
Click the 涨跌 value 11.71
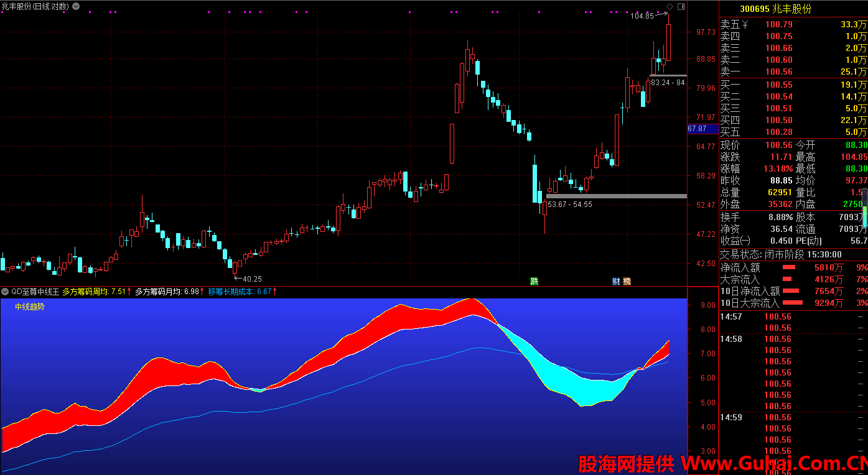tap(781, 157)
